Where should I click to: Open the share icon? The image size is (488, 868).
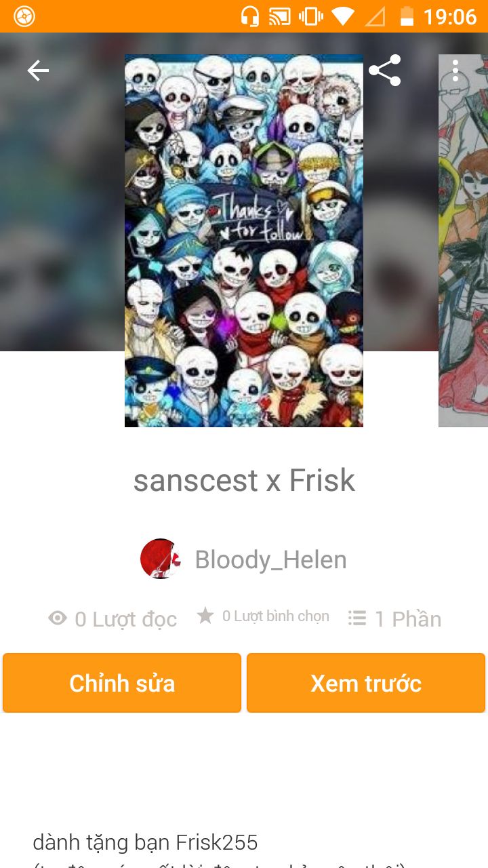pyautogui.click(x=385, y=71)
